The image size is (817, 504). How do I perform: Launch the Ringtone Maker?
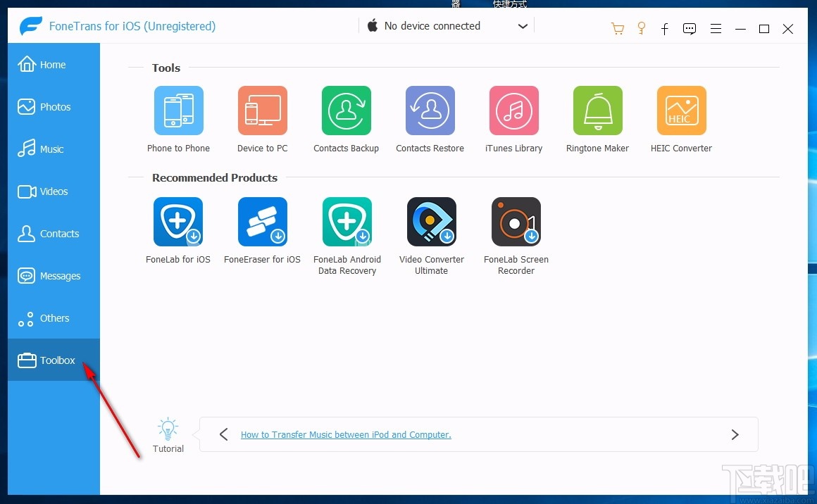pos(597,110)
